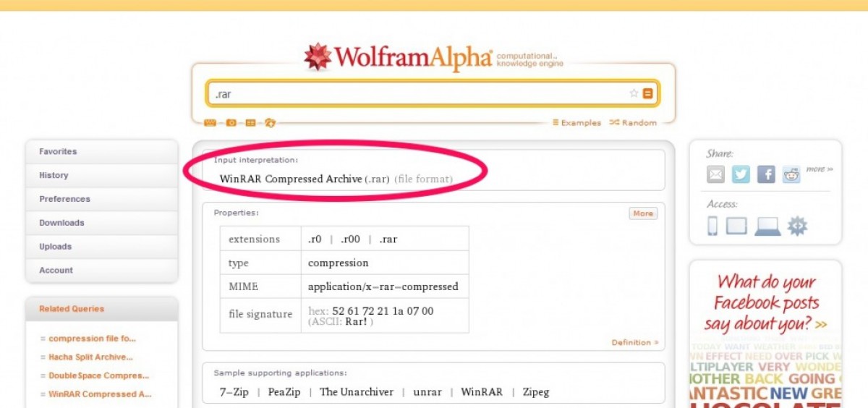The height and width of the screenshot is (408, 868).
Task: Share the result on Facebook
Action: tap(766, 174)
